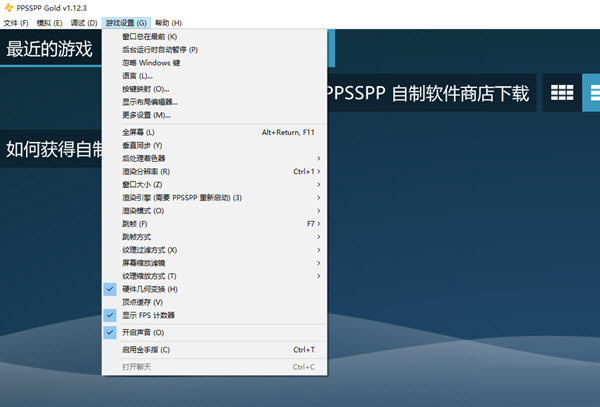Image resolution: width=600 pixels, height=407 pixels.
Task: Click the PPSSPP Gold title bar logo
Action: (x=8, y=7)
